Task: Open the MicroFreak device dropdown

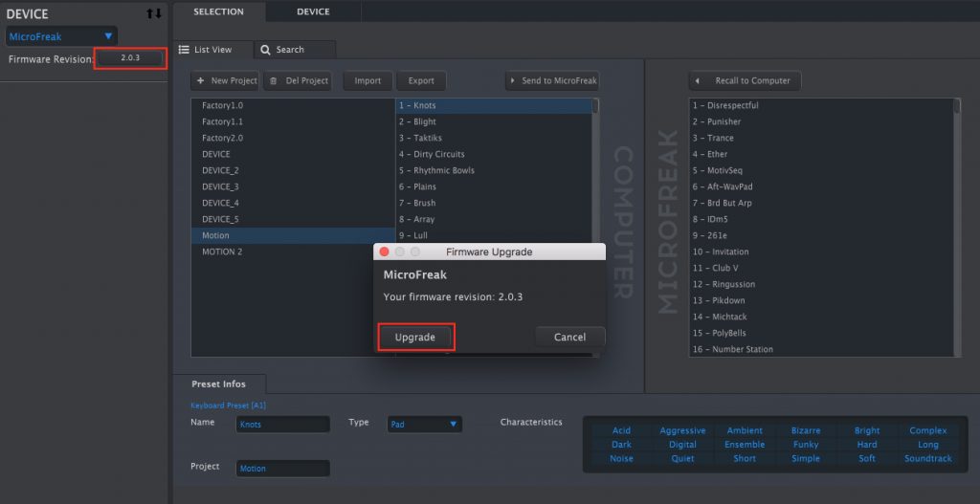Action: (61, 36)
